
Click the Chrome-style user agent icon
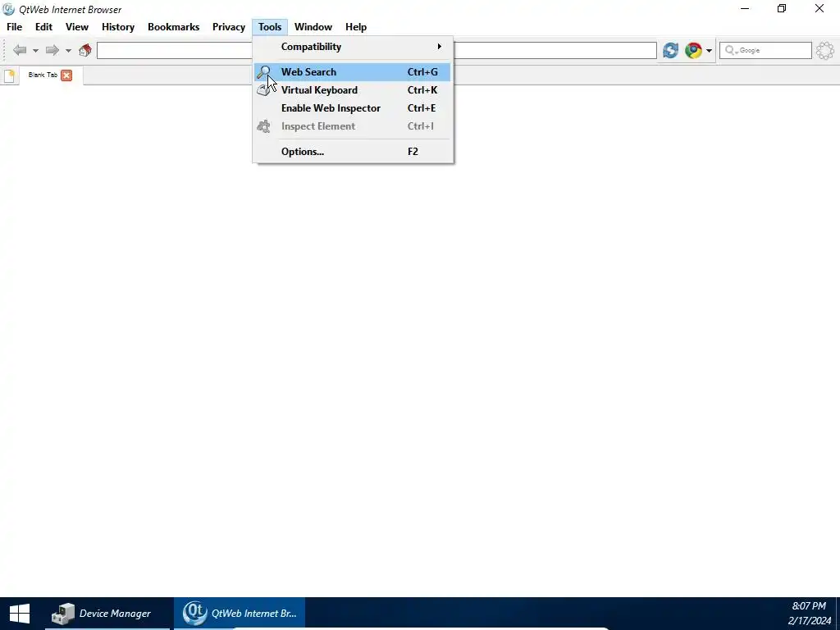click(x=693, y=50)
